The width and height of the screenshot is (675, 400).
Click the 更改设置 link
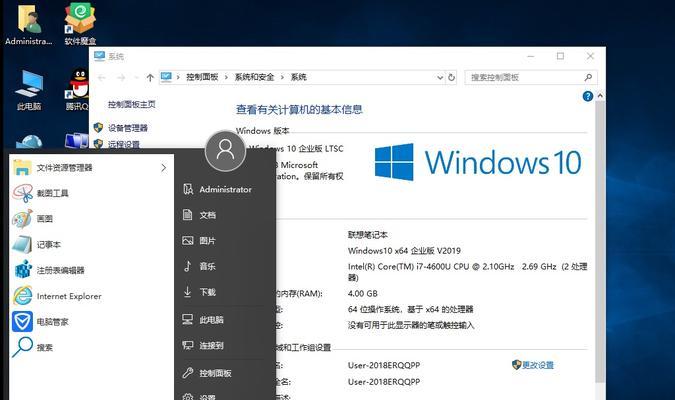pos(538,365)
